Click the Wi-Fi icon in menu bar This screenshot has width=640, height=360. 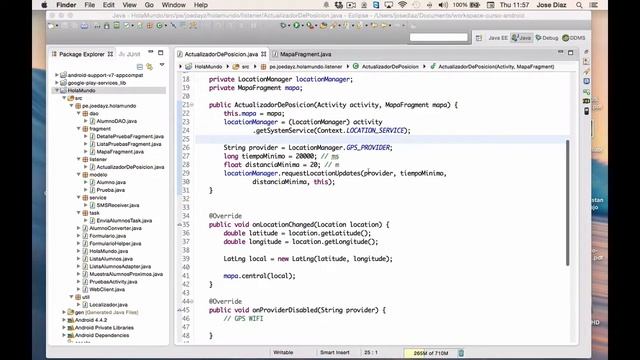tap(402, 5)
